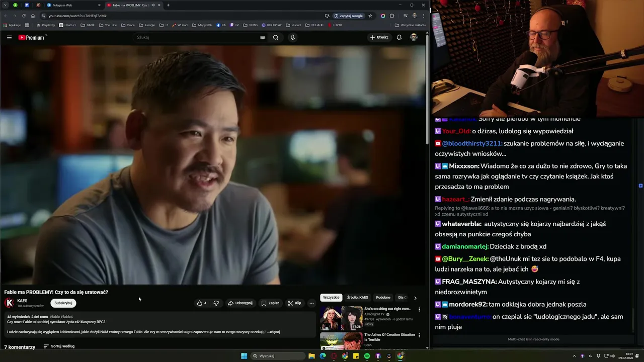Open the YouTube account avatar menu
This screenshot has width=644, height=362.
click(414, 37)
